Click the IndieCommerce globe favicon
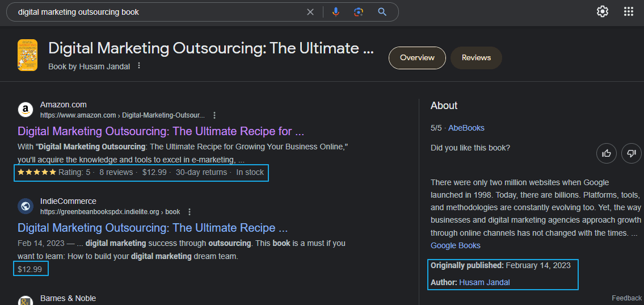This screenshot has width=644, height=305. [x=26, y=206]
